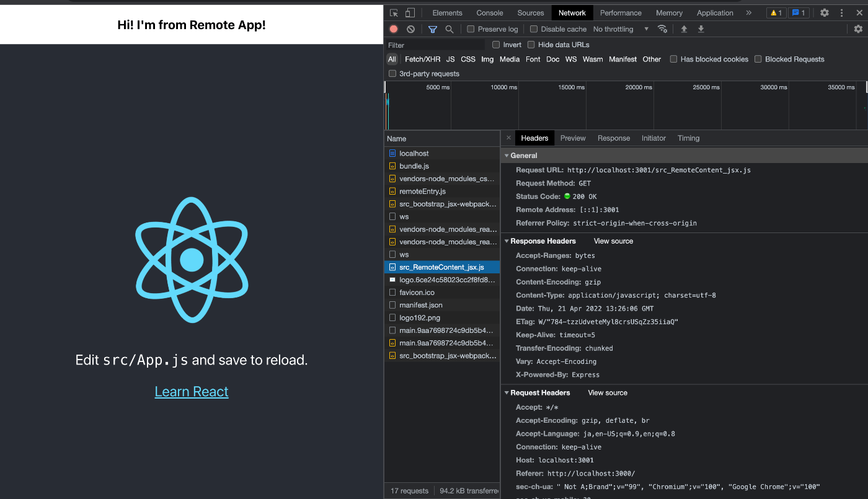Select the localhost request row
The image size is (868, 499).
tap(441, 154)
